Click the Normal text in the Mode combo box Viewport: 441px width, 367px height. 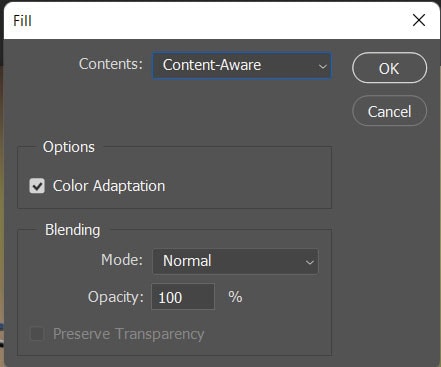[x=187, y=261]
